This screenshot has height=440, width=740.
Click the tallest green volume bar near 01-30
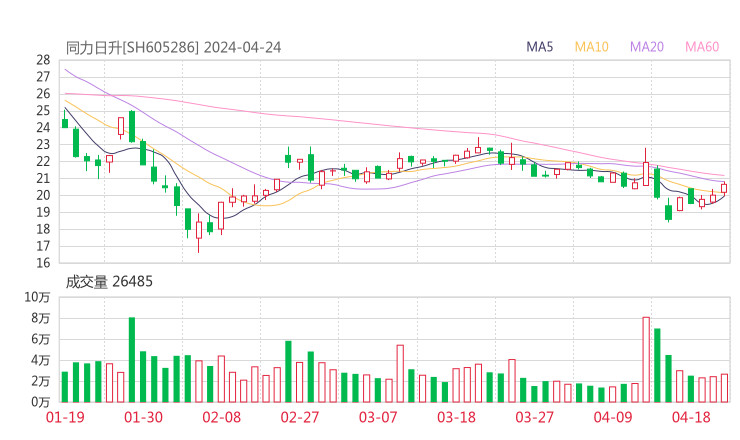[x=132, y=360]
